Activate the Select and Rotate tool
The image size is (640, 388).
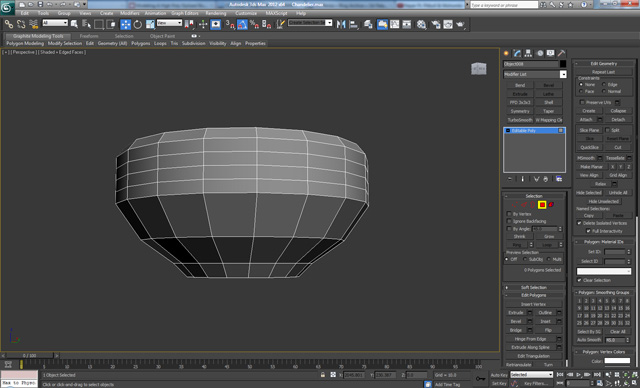click(x=138, y=24)
